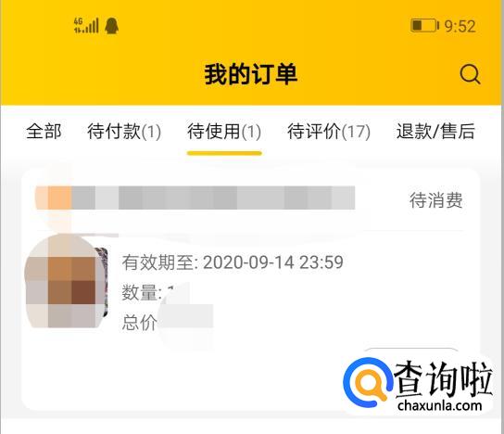Open chaxunla.com watermark link
The image size is (504, 434).
(440, 405)
